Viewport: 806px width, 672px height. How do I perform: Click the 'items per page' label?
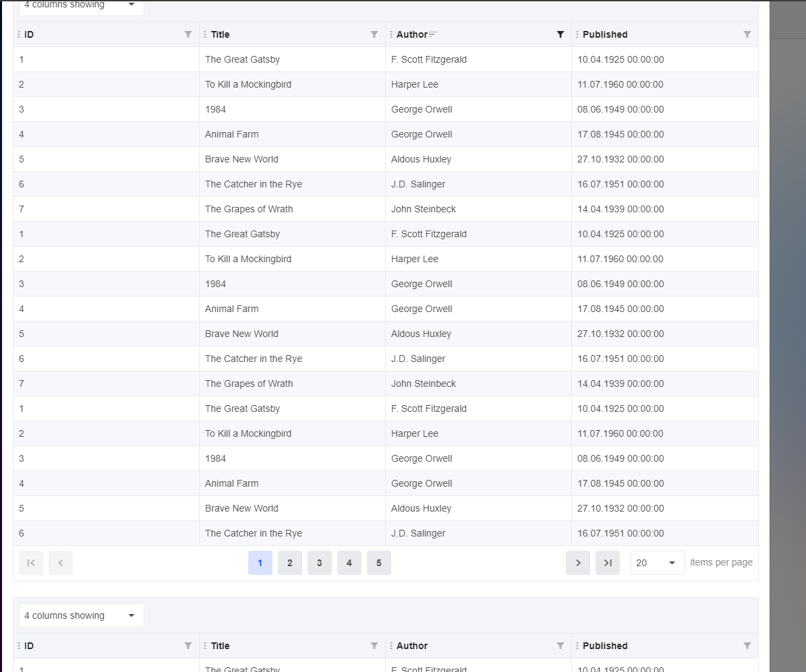click(x=721, y=563)
